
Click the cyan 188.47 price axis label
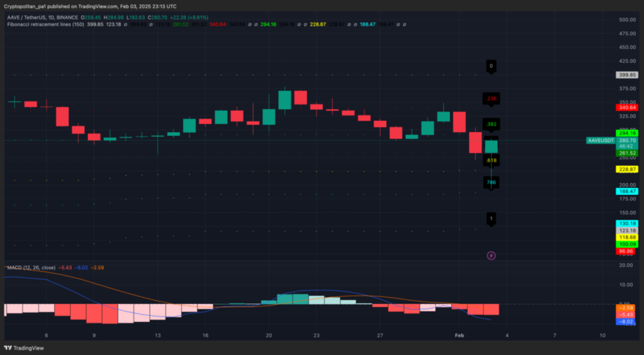pos(627,191)
